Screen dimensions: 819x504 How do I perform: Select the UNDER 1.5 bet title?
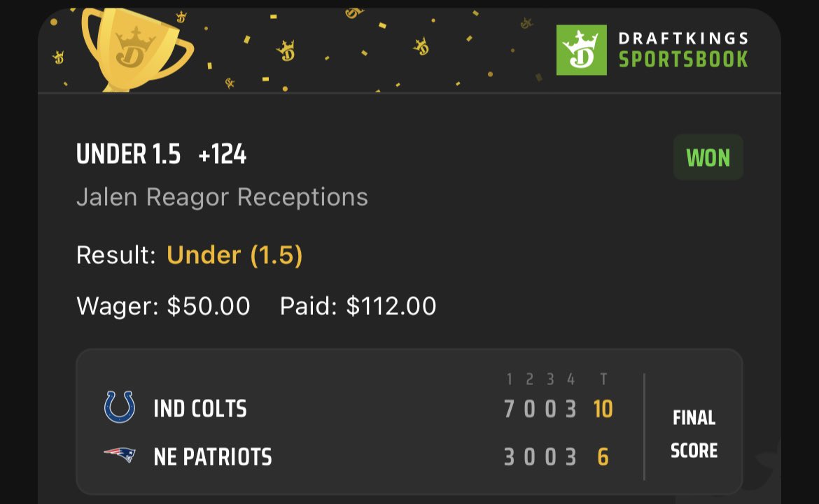pos(128,155)
